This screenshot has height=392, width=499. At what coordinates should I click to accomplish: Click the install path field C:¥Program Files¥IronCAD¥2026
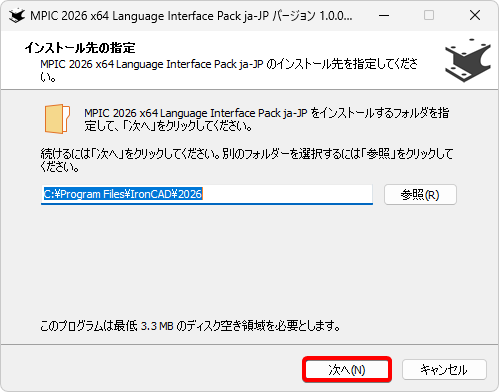tap(207, 194)
